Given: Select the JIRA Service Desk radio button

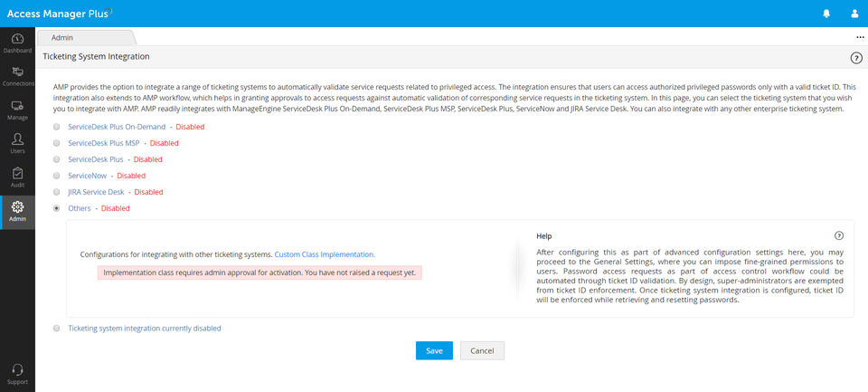Looking at the screenshot, I should click(x=56, y=192).
